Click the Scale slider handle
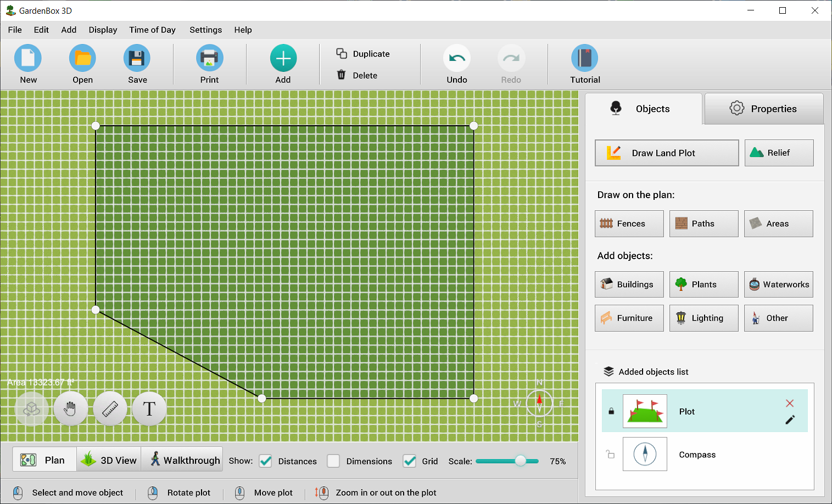Image resolution: width=832 pixels, height=504 pixels. [520, 461]
